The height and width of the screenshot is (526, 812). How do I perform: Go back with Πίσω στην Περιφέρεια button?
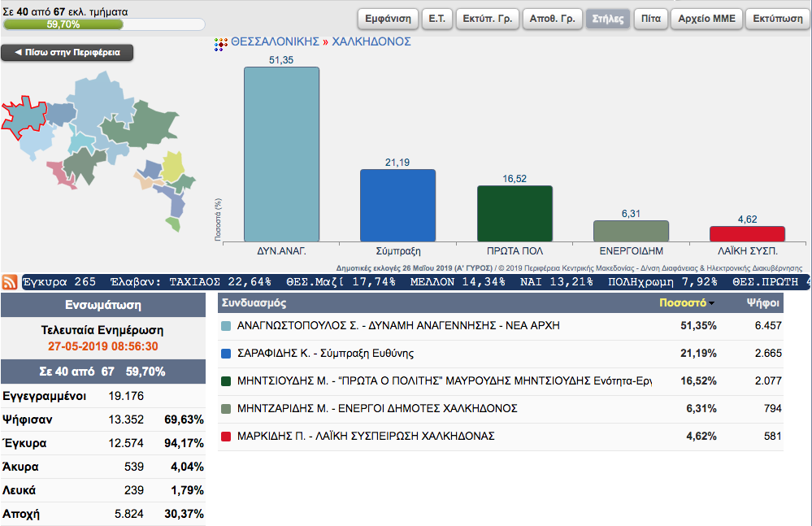click(x=67, y=53)
